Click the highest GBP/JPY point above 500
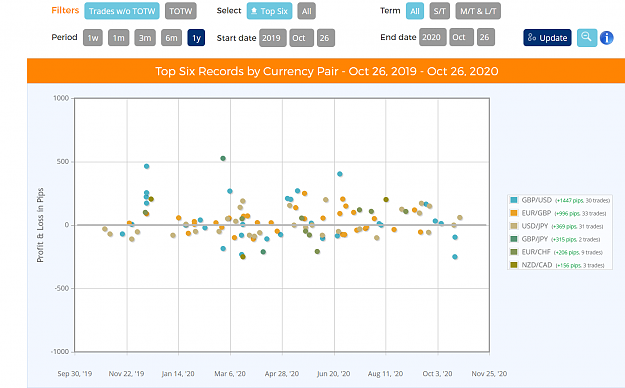 pyautogui.click(x=223, y=158)
